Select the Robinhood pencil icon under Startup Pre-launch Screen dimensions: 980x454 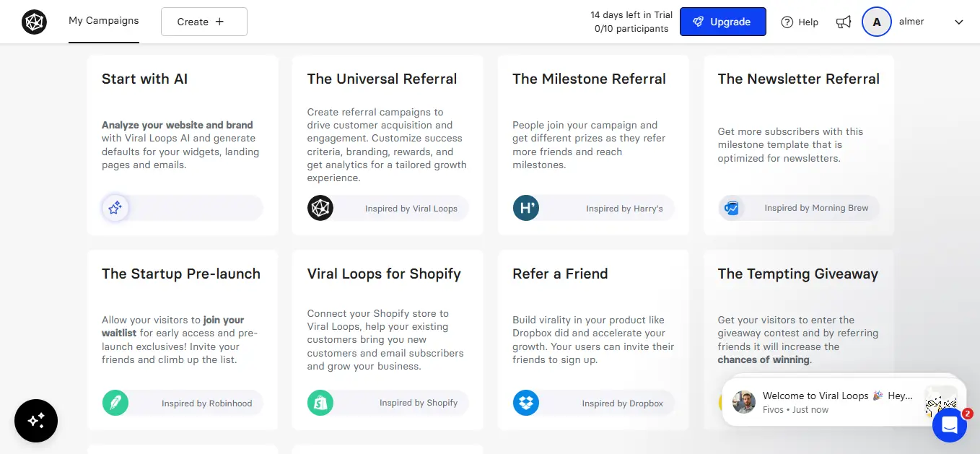coord(115,403)
